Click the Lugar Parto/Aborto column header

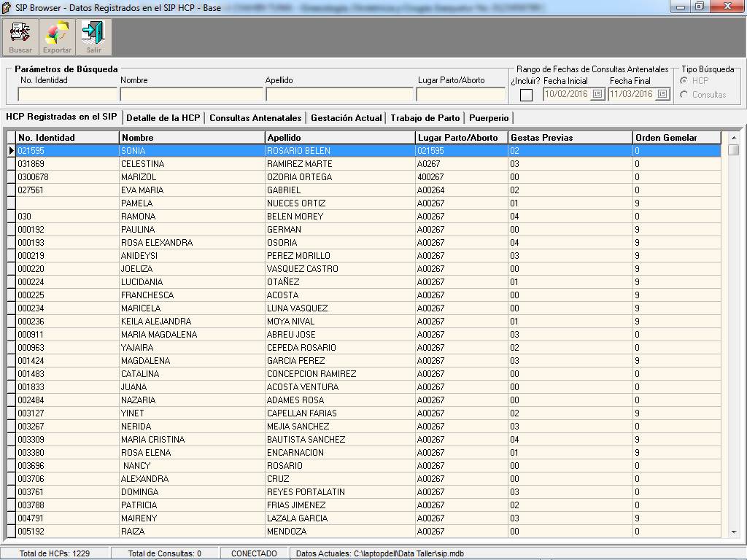click(x=462, y=138)
